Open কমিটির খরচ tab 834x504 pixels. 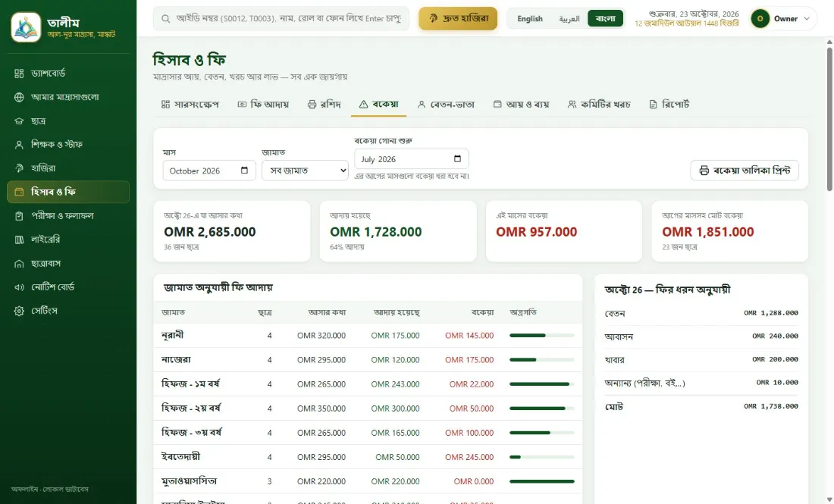click(599, 104)
